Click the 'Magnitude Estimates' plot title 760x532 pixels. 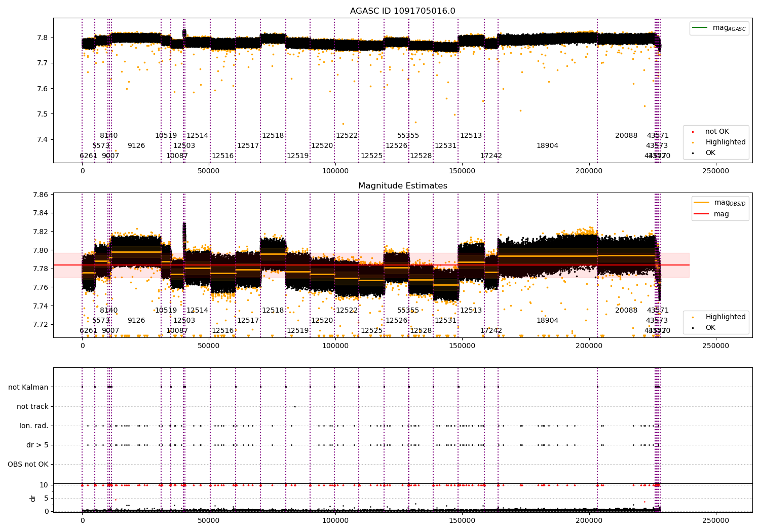[403, 186]
